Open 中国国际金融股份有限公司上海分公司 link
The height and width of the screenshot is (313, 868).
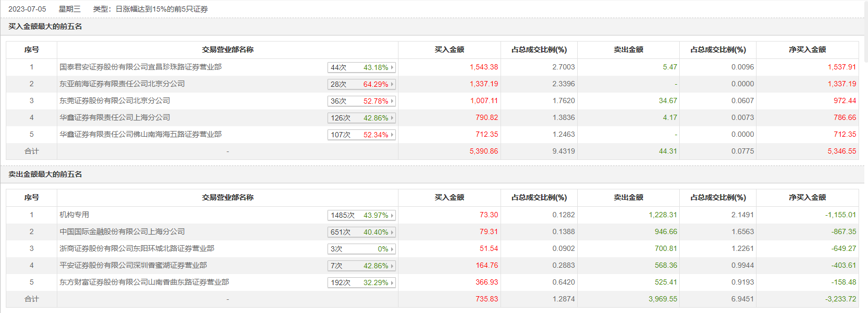point(122,231)
